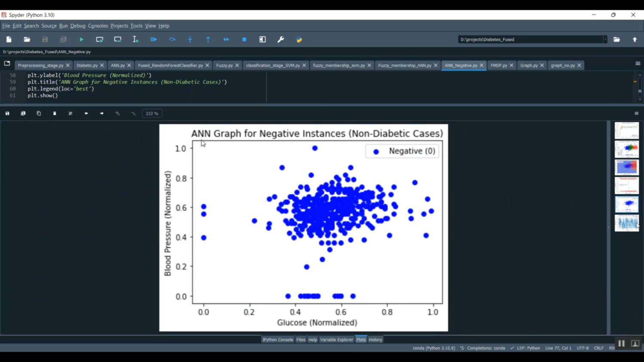
Task: Copy the plot to clipboard
Action: [x=39, y=114]
